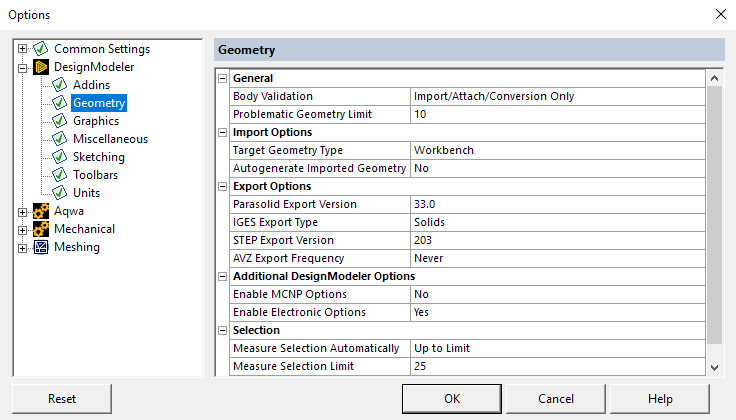Collapse the DesignModeler tree node
This screenshot has height=420, width=736.
[x=23, y=67]
